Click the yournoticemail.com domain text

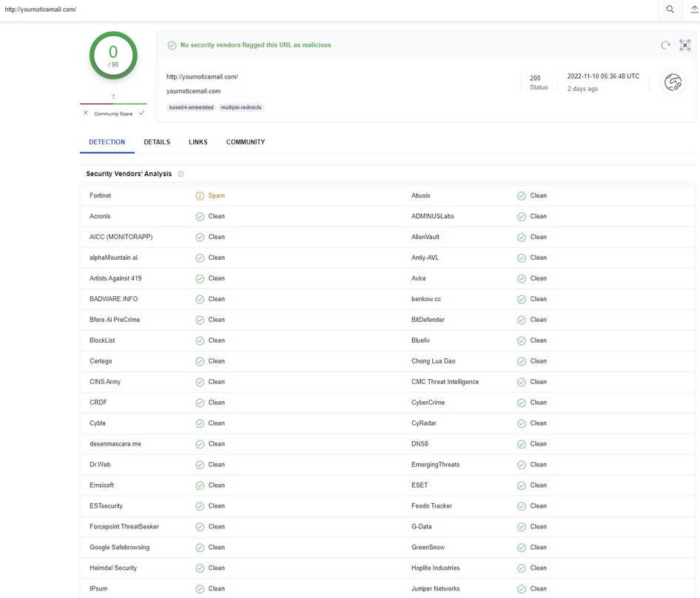(x=193, y=91)
